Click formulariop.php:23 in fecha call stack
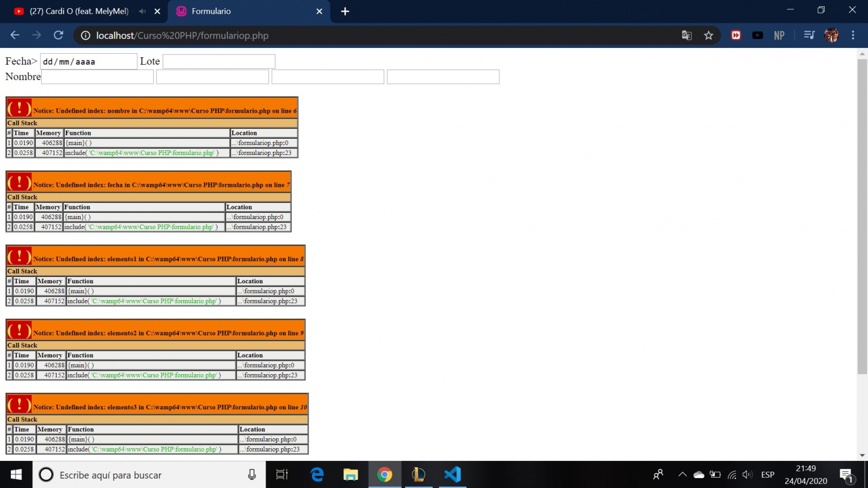This screenshot has width=868, height=488. [x=256, y=227]
